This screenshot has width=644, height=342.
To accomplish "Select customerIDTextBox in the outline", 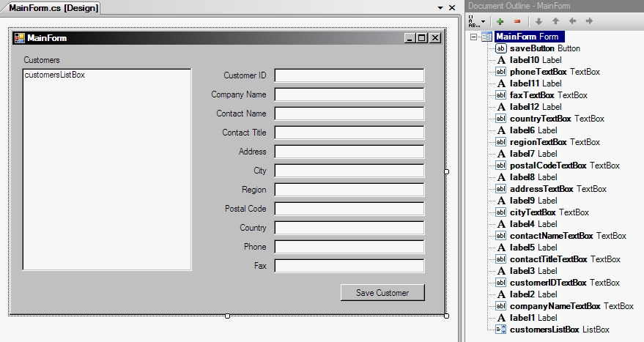I will 564,283.
